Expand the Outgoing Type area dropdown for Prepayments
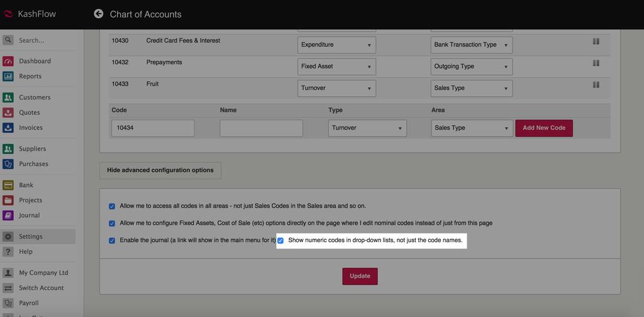The width and height of the screenshot is (644, 317). pos(471,67)
